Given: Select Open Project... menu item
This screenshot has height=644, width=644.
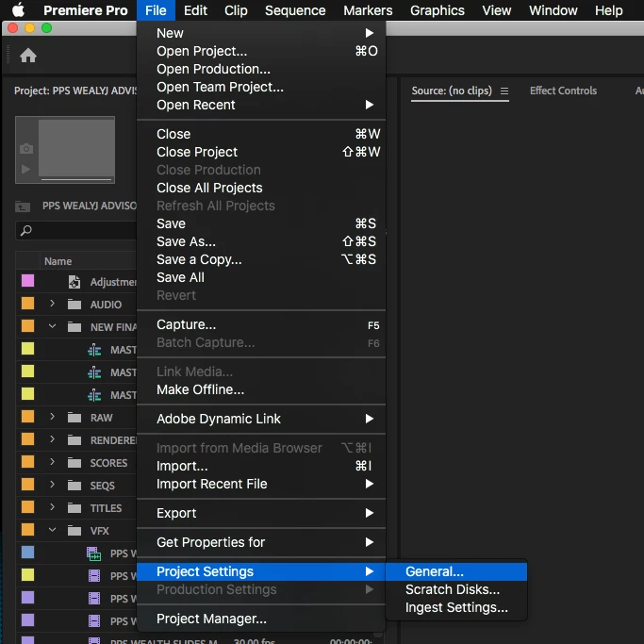Looking at the screenshot, I should [x=261, y=51].
